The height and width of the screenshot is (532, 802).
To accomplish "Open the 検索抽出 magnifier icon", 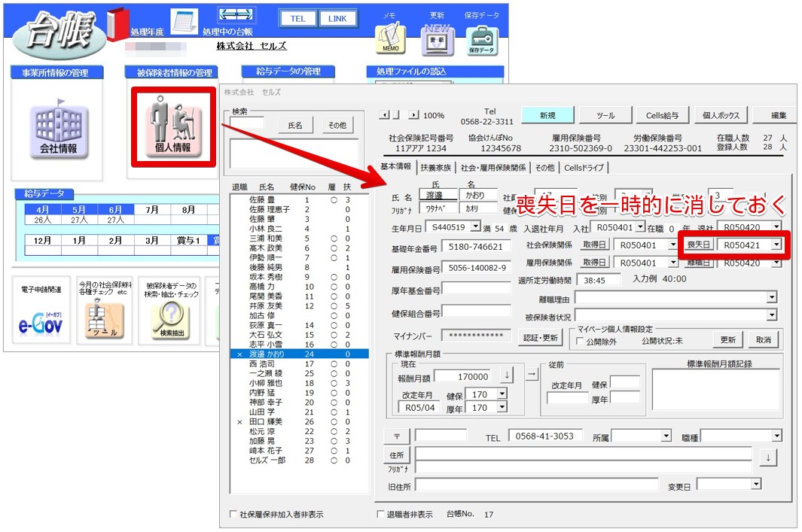I will coord(172,321).
